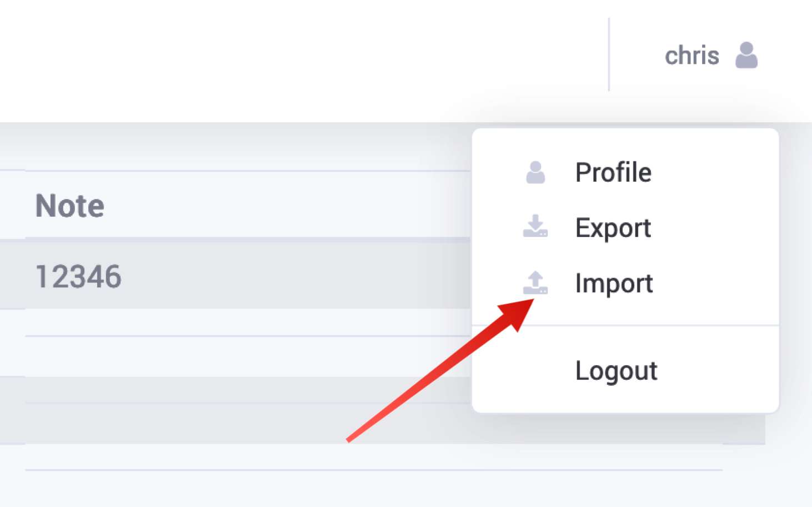This screenshot has width=812, height=507.
Task: Click empty space right of Logout text
Action: click(716, 371)
